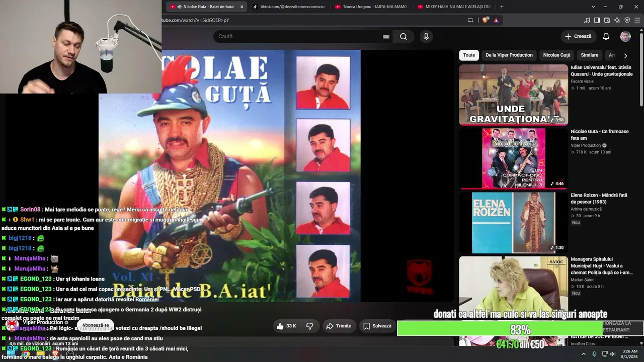Open the Unde gravitaționale video thumbnail
644x362 pixels.
513,95
